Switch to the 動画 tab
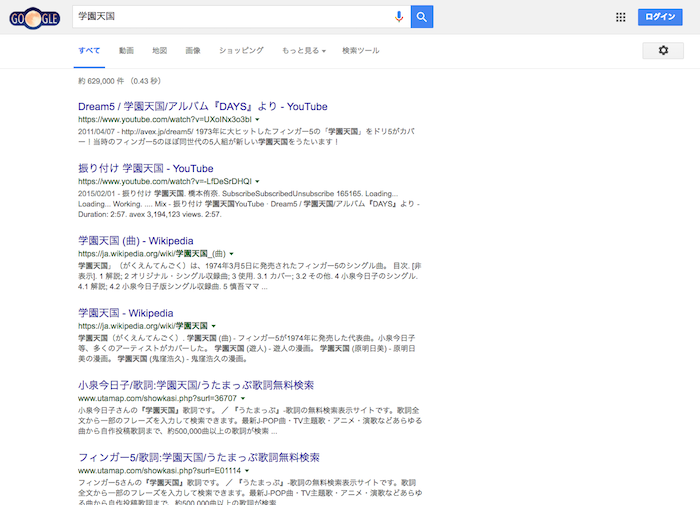The width and height of the screenshot is (700, 505). pos(126,50)
